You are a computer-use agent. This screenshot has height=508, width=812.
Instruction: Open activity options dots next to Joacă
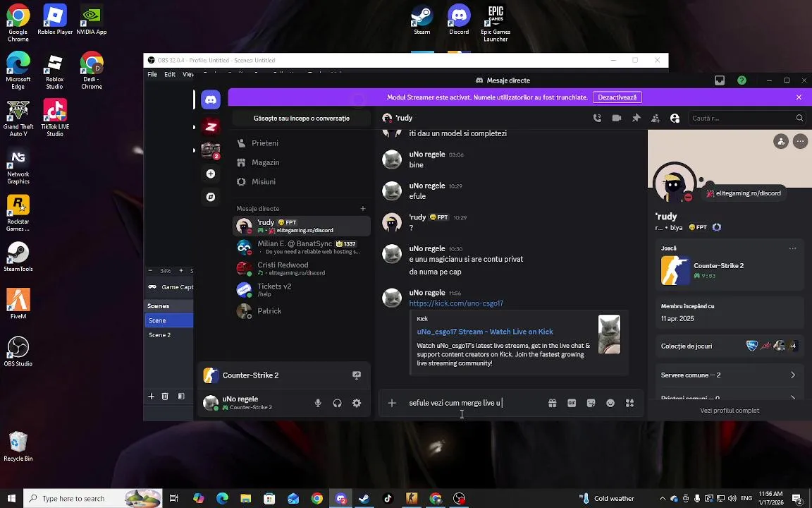[x=792, y=248]
